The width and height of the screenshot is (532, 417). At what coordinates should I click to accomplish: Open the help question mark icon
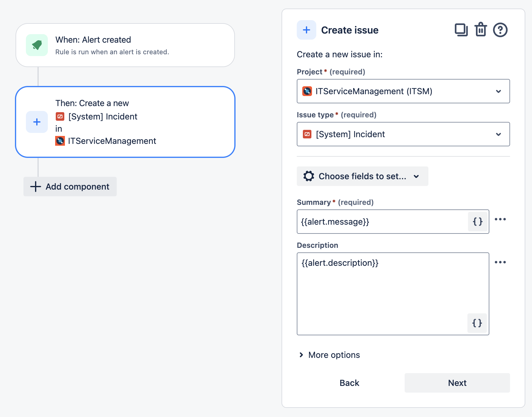[x=500, y=30]
